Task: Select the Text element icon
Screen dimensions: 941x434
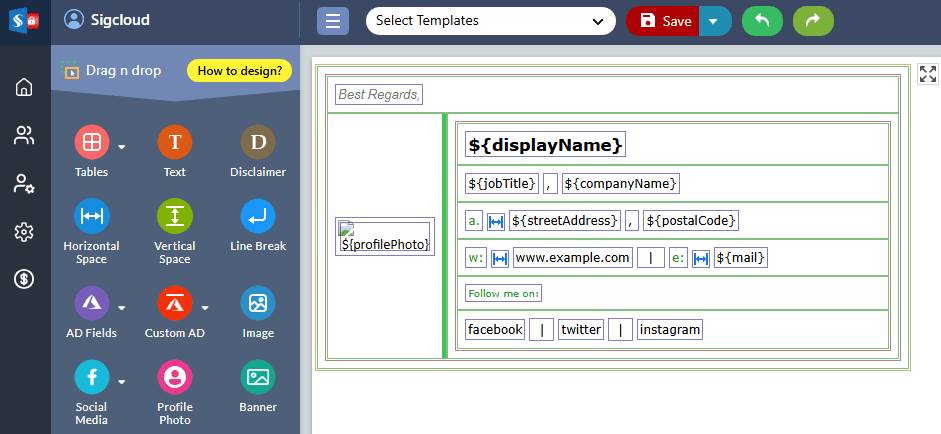Action: coord(174,143)
